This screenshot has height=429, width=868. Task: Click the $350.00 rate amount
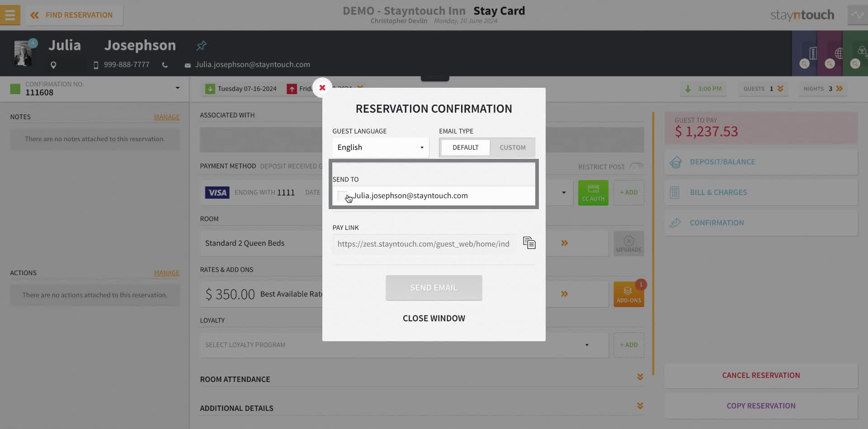click(x=230, y=295)
